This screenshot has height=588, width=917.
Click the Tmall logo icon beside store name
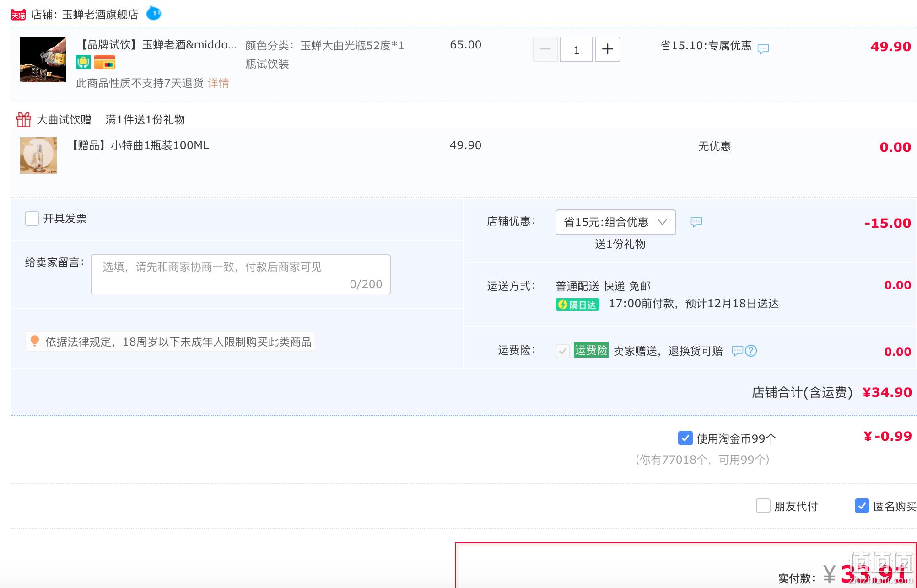coord(18,15)
